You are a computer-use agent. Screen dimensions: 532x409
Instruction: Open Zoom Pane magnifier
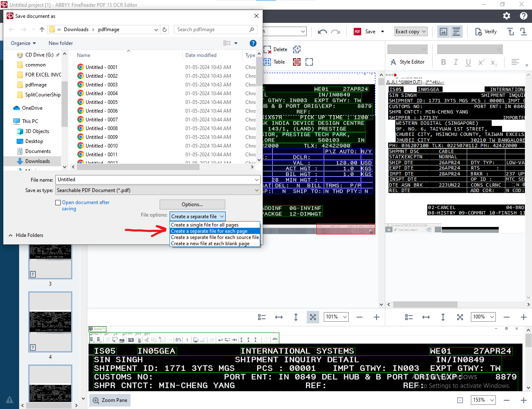pyautogui.click(x=110, y=400)
